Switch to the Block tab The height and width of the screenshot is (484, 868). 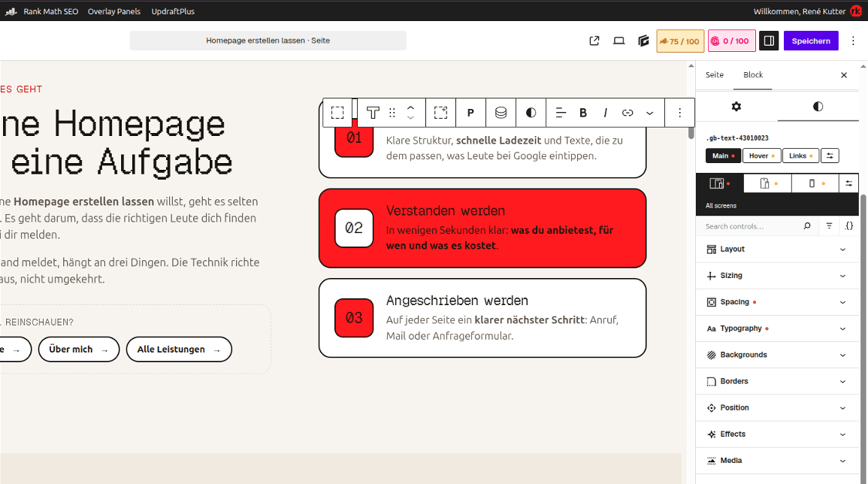click(753, 74)
